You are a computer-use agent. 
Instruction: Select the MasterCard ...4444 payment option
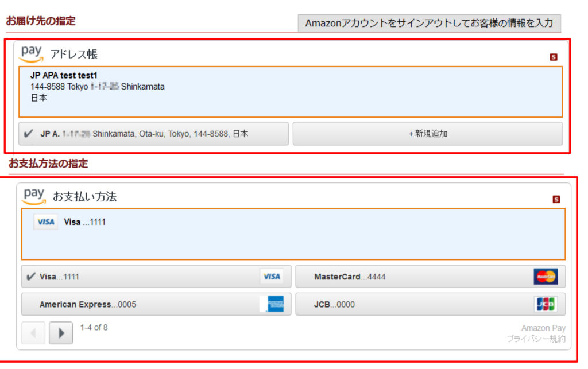coord(431,277)
